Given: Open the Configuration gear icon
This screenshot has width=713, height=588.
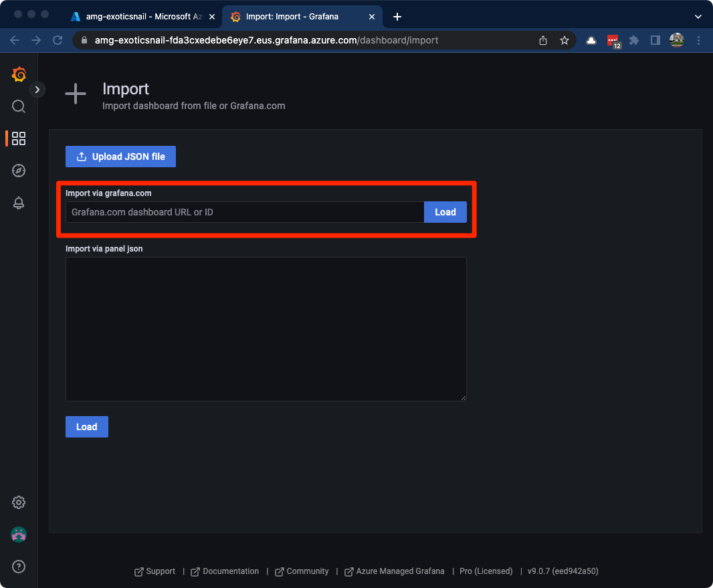Looking at the screenshot, I should click(x=19, y=502).
